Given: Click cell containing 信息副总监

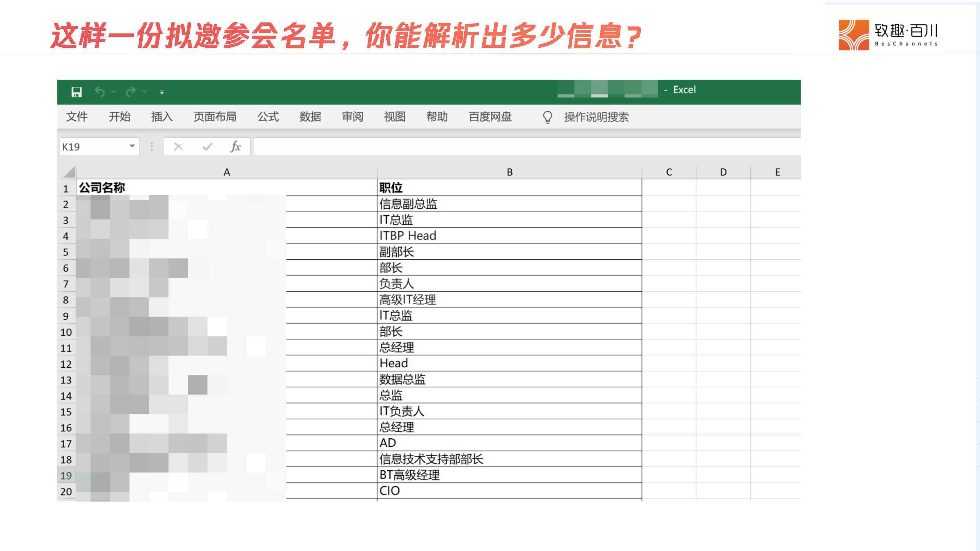Looking at the screenshot, I should coord(509,204).
